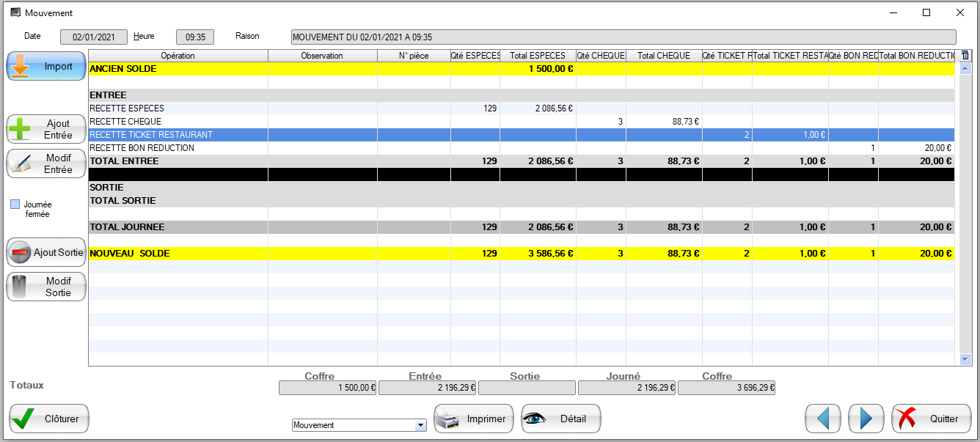Click the Raison text field
The width and height of the screenshot is (980, 442).
pos(623,37)
